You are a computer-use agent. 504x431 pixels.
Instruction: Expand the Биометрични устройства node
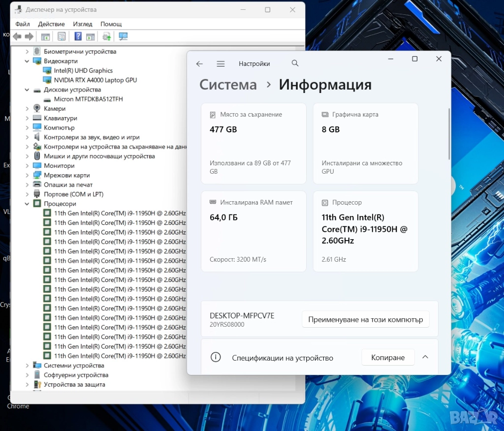tap(27, 52)
